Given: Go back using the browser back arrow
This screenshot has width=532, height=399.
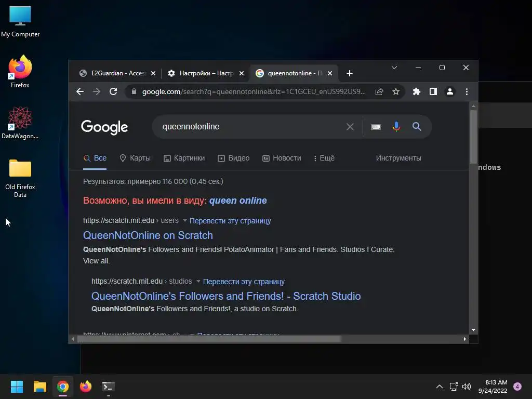Looking at the screenshot, I should 80,91.
